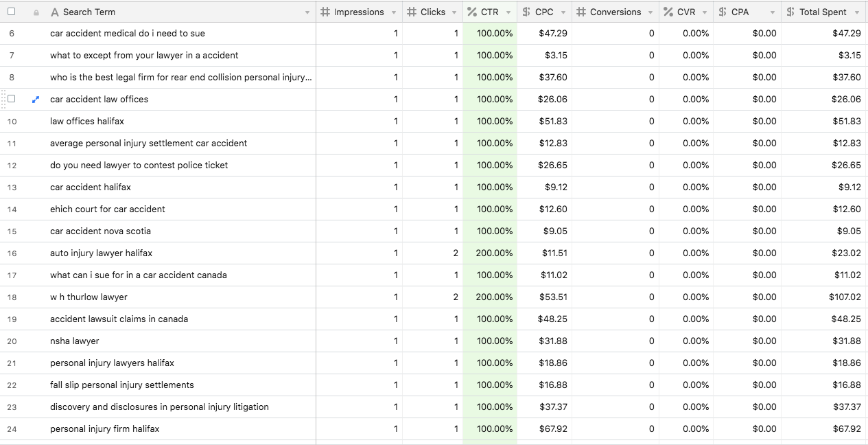Select the $16.88 Total Spent for fall slip row
This screenshot has height=445, width=868.
(824, 385)
